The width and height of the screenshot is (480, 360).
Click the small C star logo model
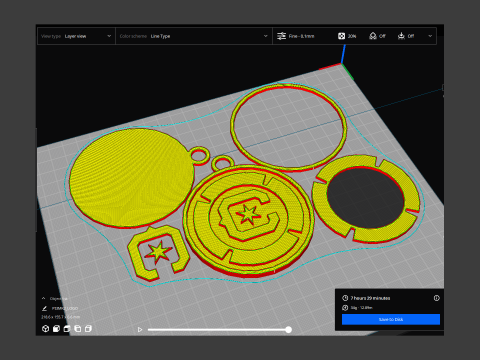click(x=158, y=252)
